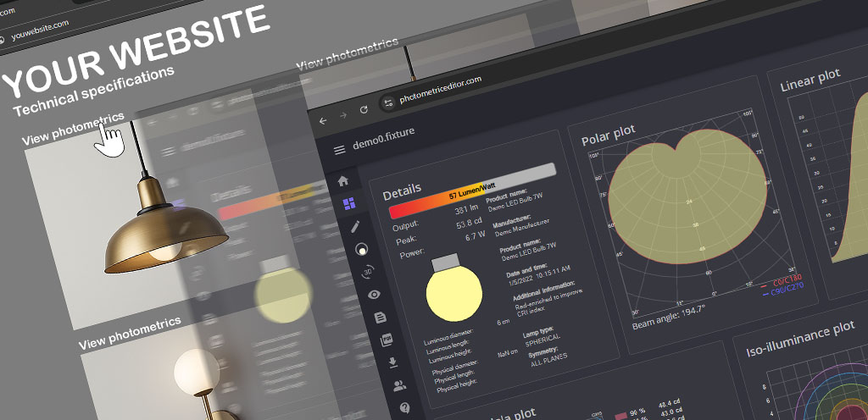Click the Iso-illuminance plot heading
The width and height of the screenshot is (868, 420).
pos(800,340)
